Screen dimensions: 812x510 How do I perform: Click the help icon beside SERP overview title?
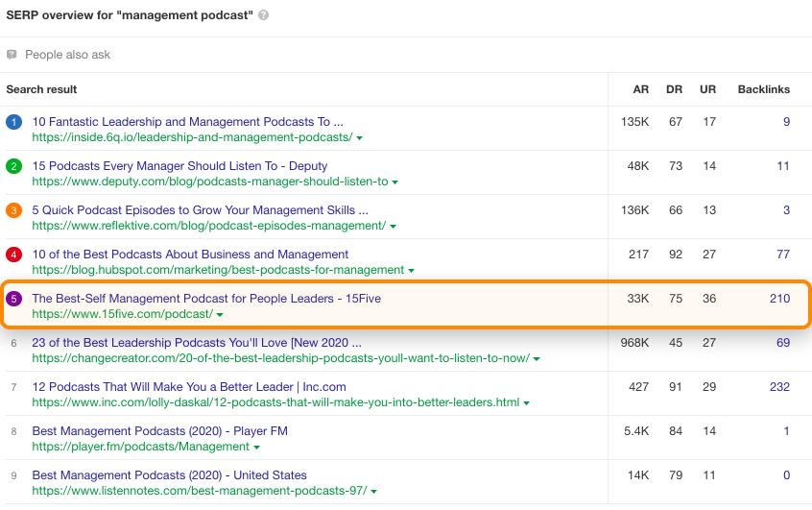click(264, 16)
